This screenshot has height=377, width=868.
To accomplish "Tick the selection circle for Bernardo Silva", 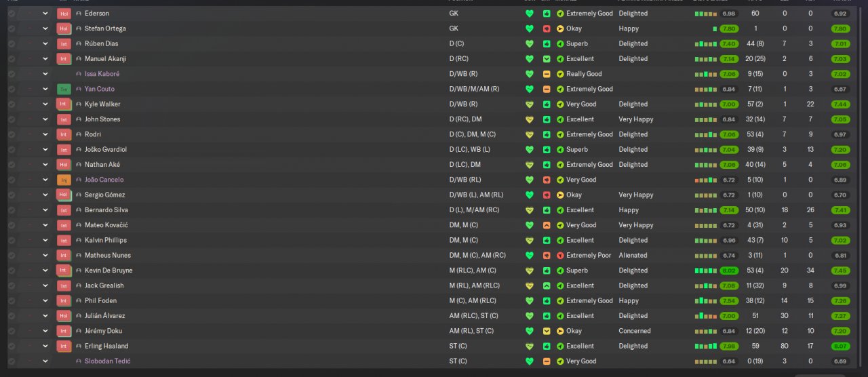I will [x=12, y=210].
